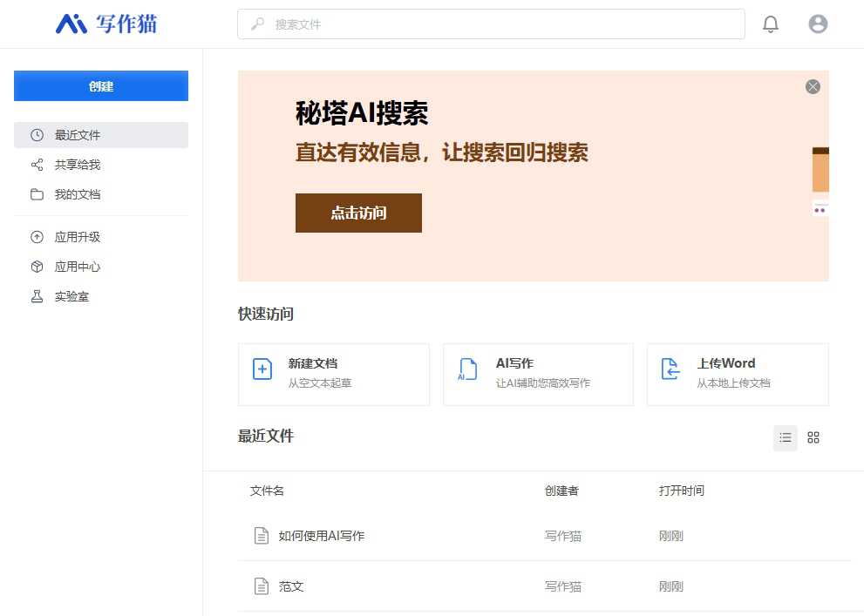
Task: Open the user account avatar menu
Action: tap(818, 24)
